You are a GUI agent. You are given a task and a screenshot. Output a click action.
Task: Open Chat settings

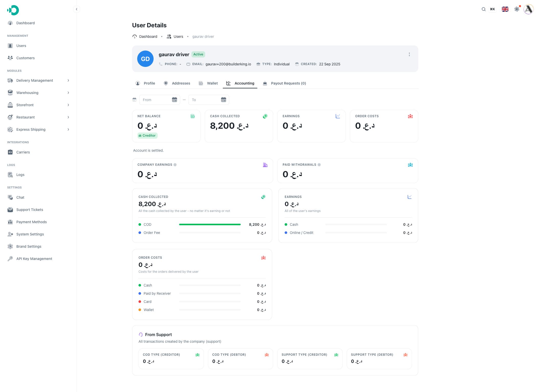38,197
